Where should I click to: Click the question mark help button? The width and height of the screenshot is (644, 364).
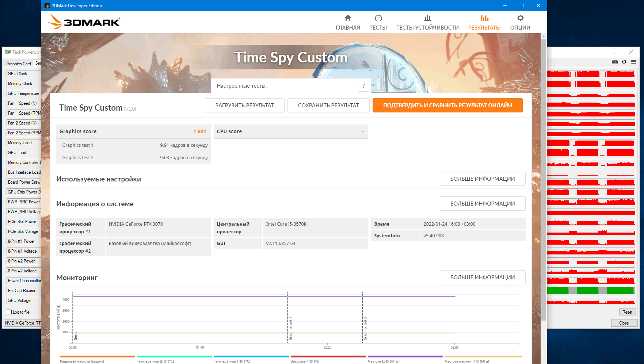tap(363, 86)
